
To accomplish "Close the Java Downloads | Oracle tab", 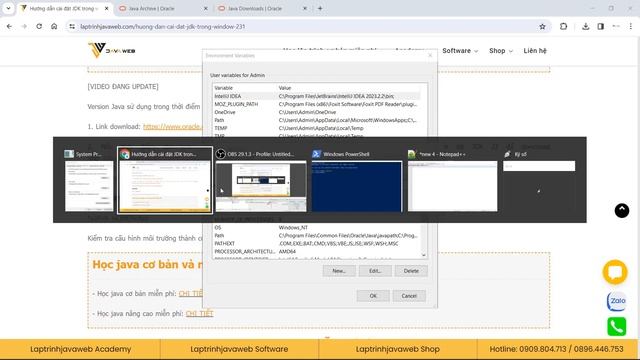I will (x=304, y=8).
